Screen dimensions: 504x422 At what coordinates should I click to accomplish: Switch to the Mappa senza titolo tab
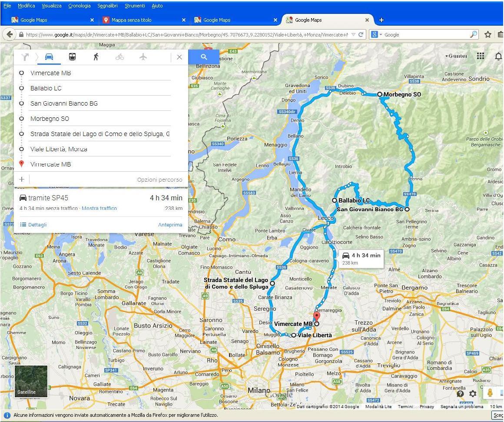pyautogui.click(x=144, y=20)
